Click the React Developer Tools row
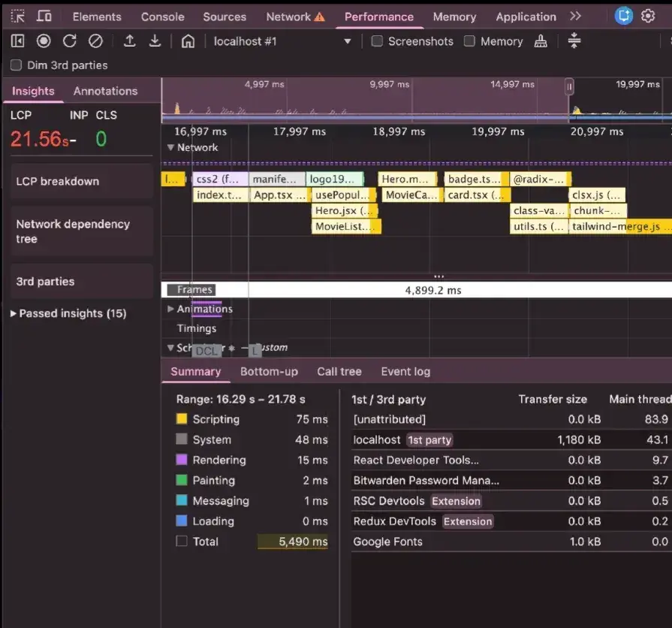This screenshot has height=628, width=672. (x=511, y=460)
